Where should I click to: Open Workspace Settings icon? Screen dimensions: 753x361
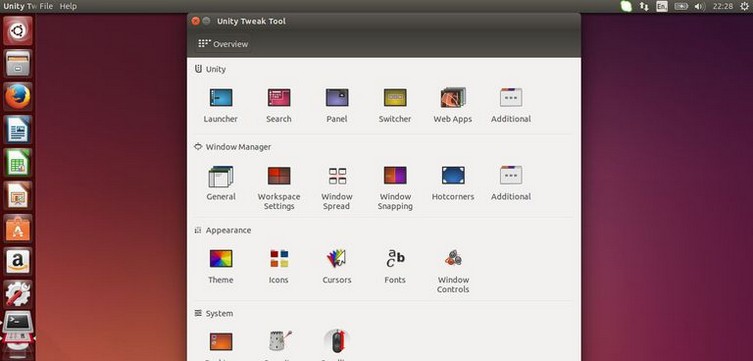[x=279, y=176]
